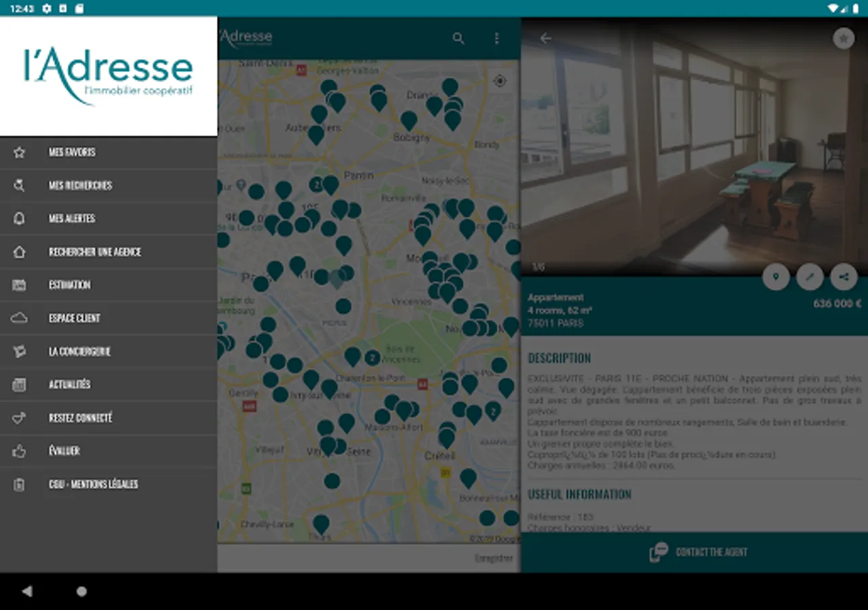
Task: Tap the CGU clipboard icon
Action: click(19, 484)
